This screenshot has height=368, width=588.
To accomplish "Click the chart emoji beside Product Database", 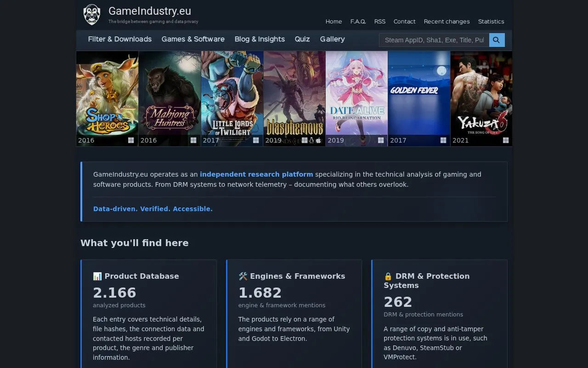I will (x=97, y=276).
